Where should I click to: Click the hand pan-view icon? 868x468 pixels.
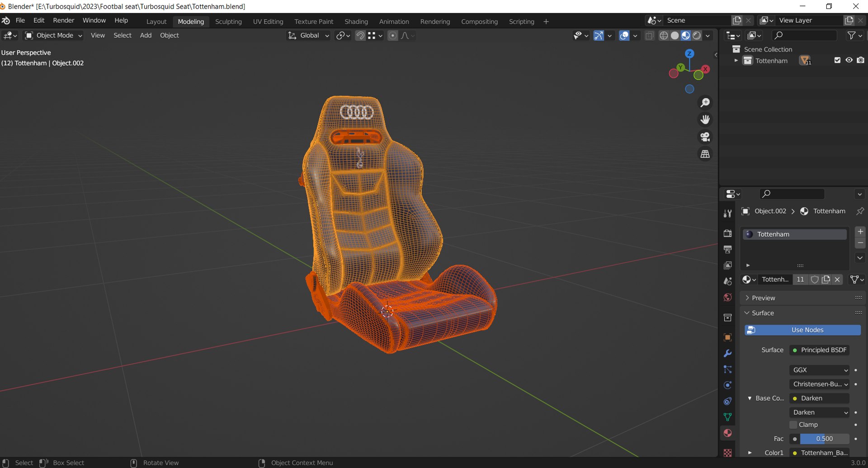[x=705, y=120]
